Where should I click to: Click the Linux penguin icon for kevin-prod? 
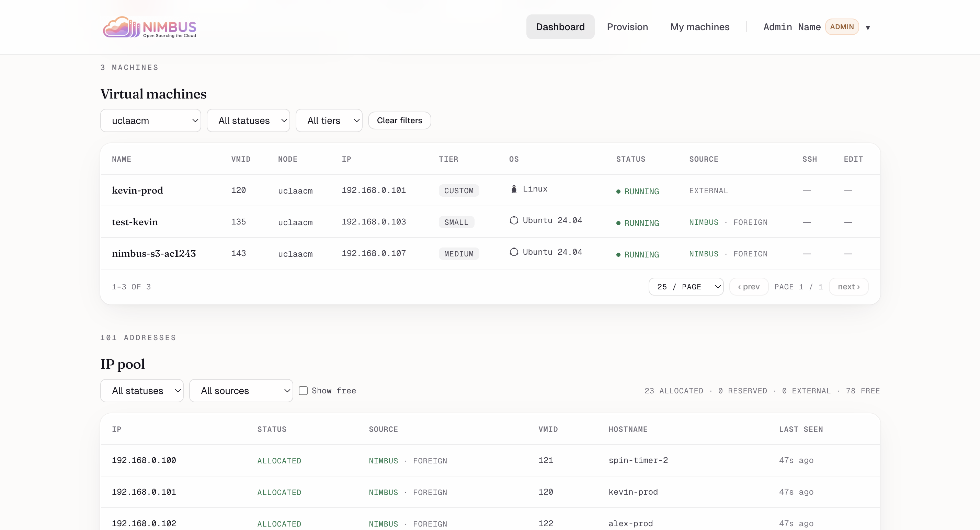pos(514,189)
